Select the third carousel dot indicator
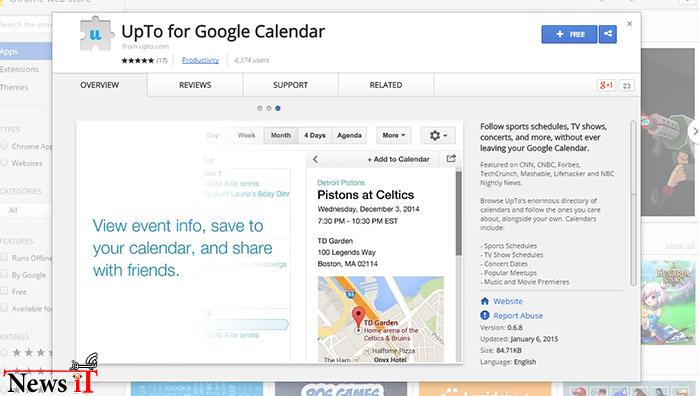Screen dimensions: 700x396 point(278,108)
